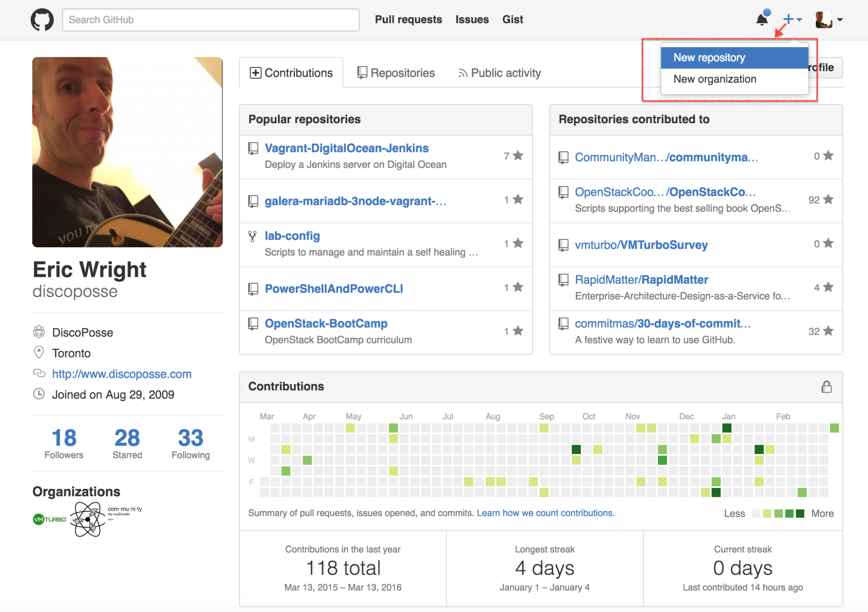
Task: Open the notifications bell
Action: tap(762, 19)
